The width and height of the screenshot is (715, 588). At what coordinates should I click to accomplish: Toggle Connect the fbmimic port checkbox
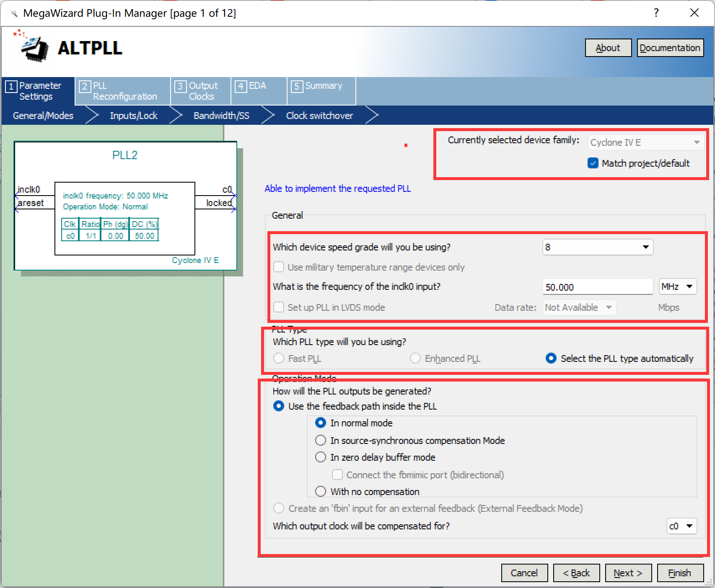[x=337, y=475]
